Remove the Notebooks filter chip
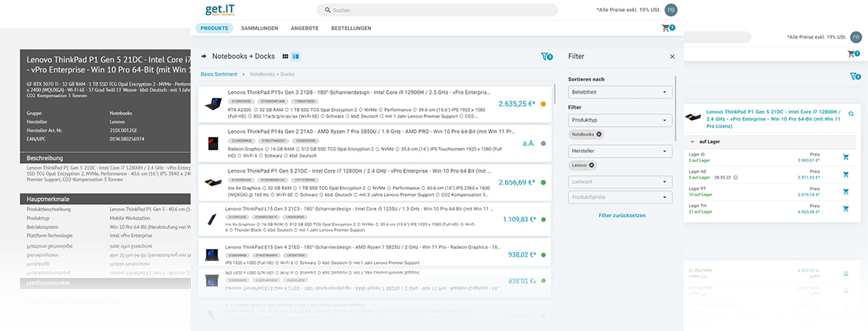 (599, 134)
